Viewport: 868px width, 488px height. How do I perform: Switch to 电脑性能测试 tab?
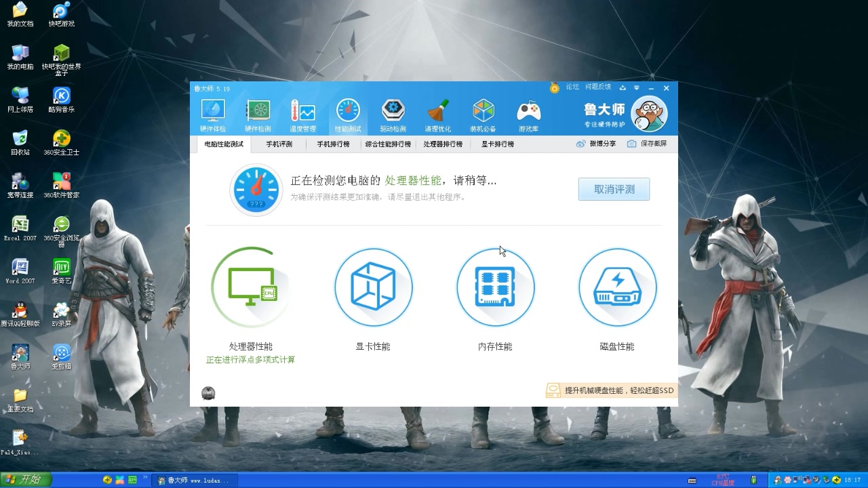click(x=224, y=144)
